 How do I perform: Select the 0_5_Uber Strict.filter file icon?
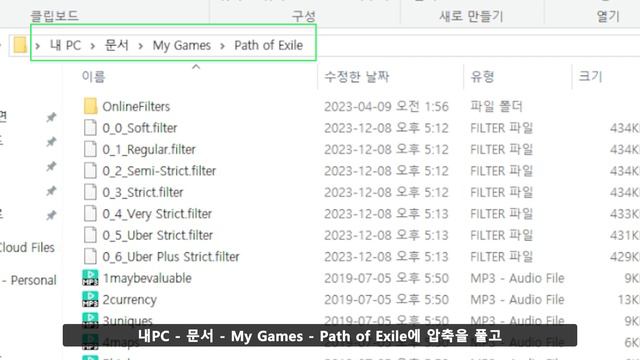90,235
